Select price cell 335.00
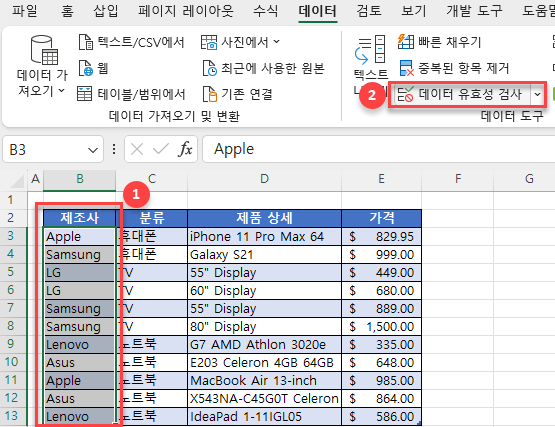Image resolution: width=555 pixels, height=427 pixels. click(x=382, y=345)
